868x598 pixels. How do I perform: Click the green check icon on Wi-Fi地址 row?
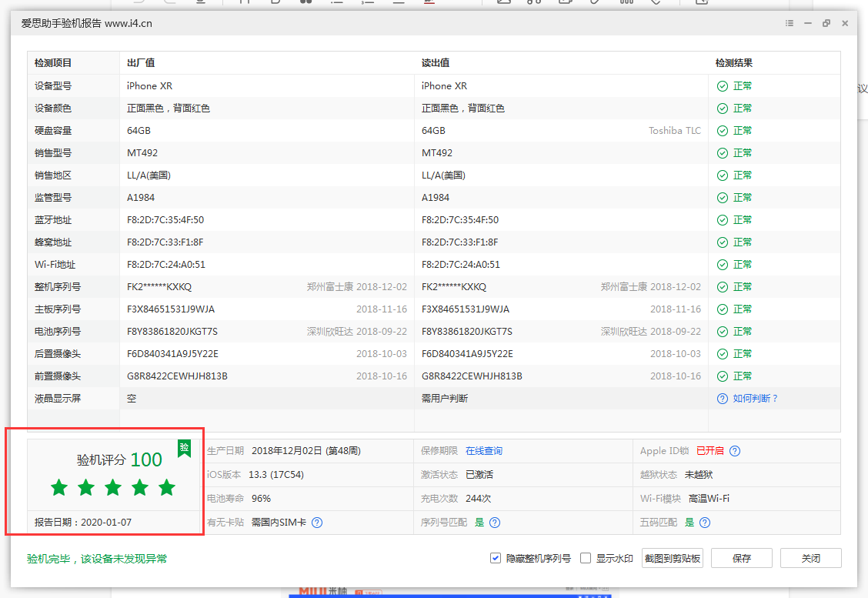(x=722, y=264)
